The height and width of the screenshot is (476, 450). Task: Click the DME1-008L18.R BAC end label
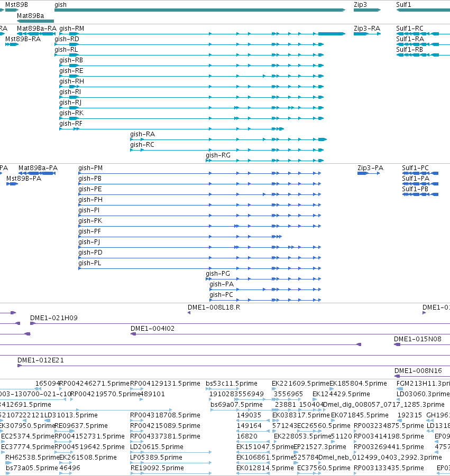click(214, 307)
